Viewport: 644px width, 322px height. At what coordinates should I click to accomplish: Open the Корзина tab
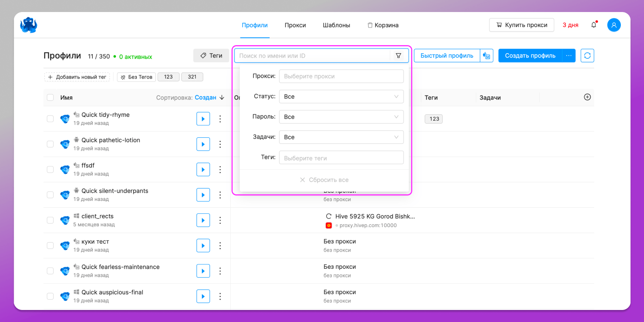pyautogui.click(x=383, y=25)
